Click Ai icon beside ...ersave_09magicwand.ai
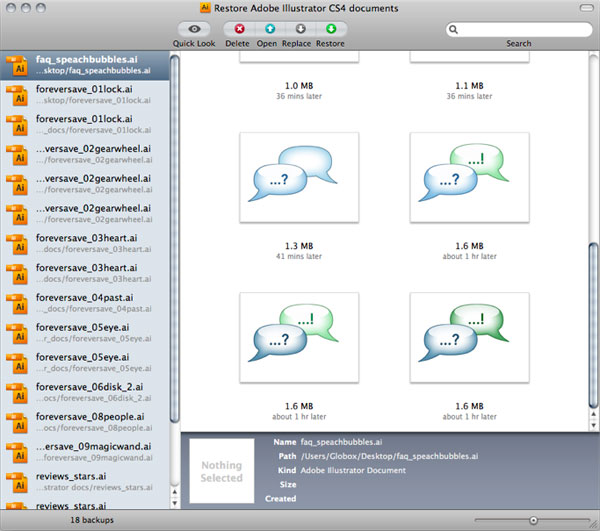This screenshot has height=531, width=600. [x=17, y=453]
